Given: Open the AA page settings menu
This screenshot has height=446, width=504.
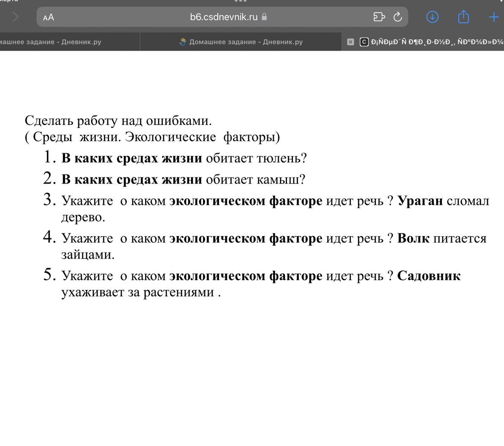Looking at the screenshot, I should (x=49, y=17).
